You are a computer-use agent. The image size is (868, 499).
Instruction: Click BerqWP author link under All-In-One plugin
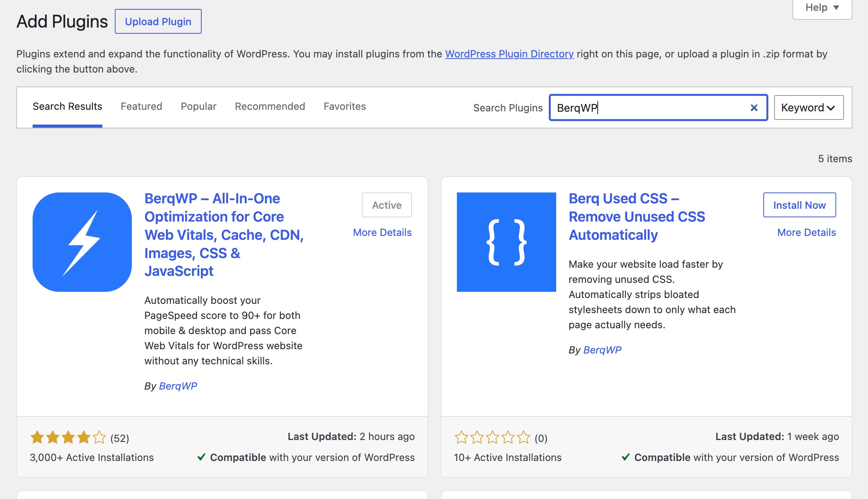pyautogui.click(x=178, y=386)
